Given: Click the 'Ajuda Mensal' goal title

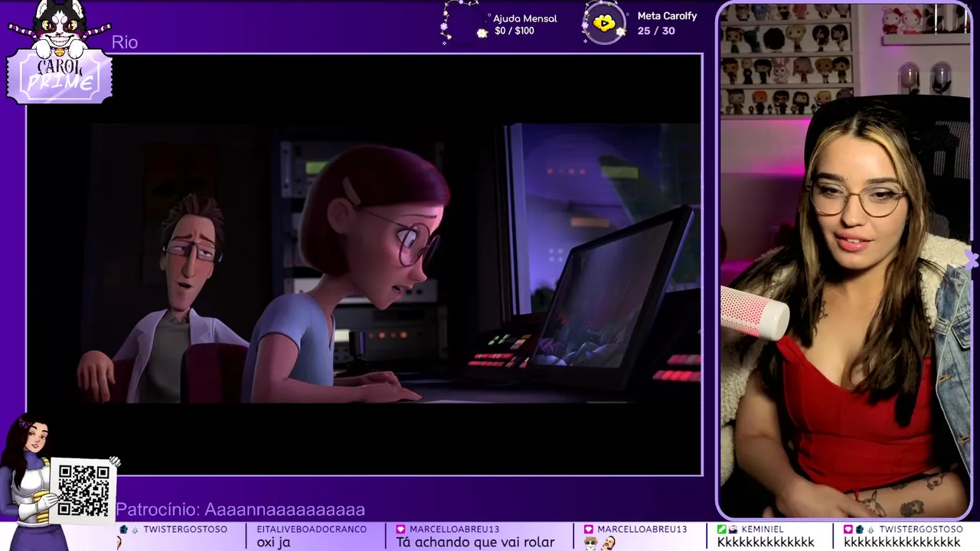Looking at the screenshot, I should tap(525, 18).
